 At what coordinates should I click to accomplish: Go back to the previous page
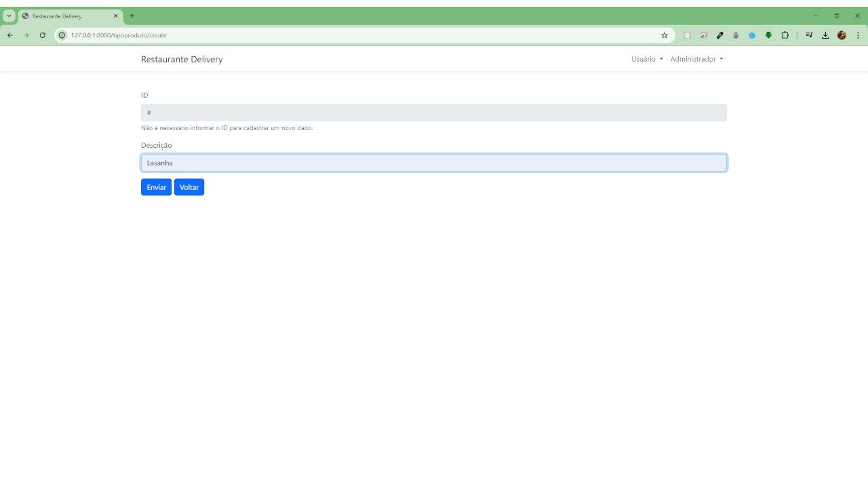(x=10, y=35)
